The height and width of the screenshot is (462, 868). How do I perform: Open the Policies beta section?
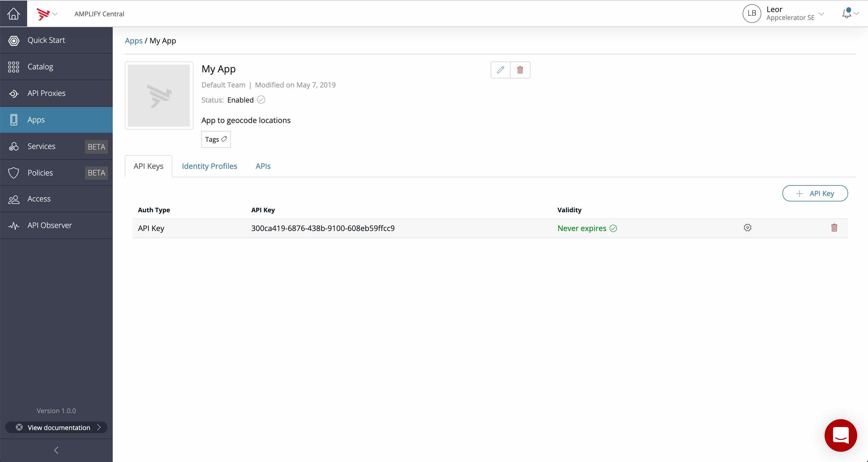coord(56,173)
